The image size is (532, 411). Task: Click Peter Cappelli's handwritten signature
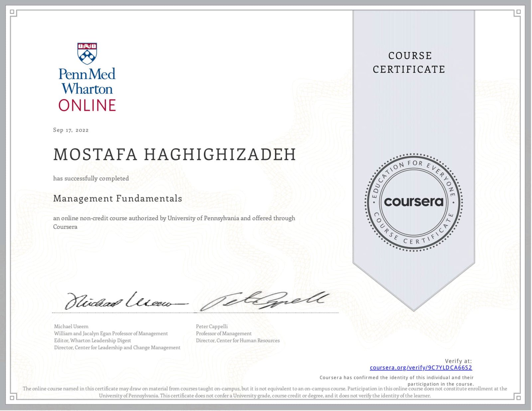pos(264,301)
